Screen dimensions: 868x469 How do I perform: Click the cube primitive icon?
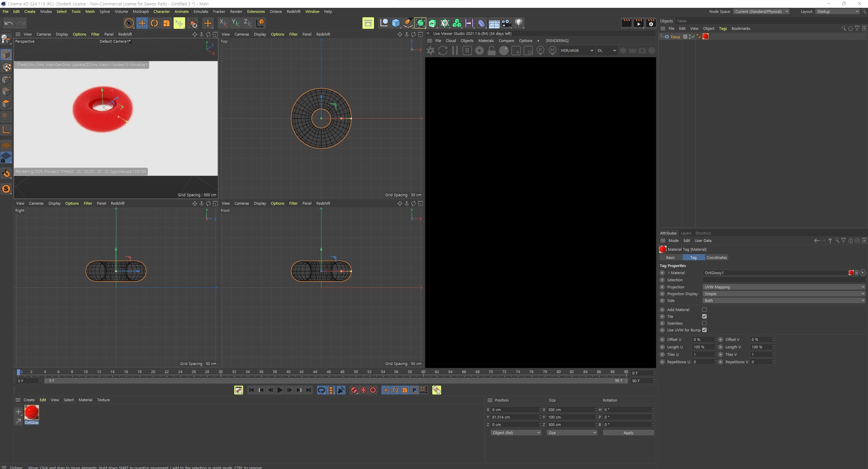coord(396,23)
